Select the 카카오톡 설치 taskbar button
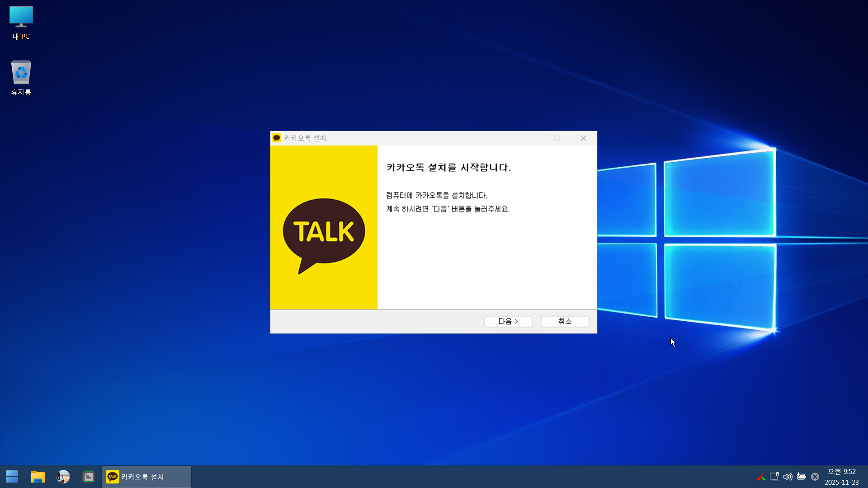 [146, 477]
